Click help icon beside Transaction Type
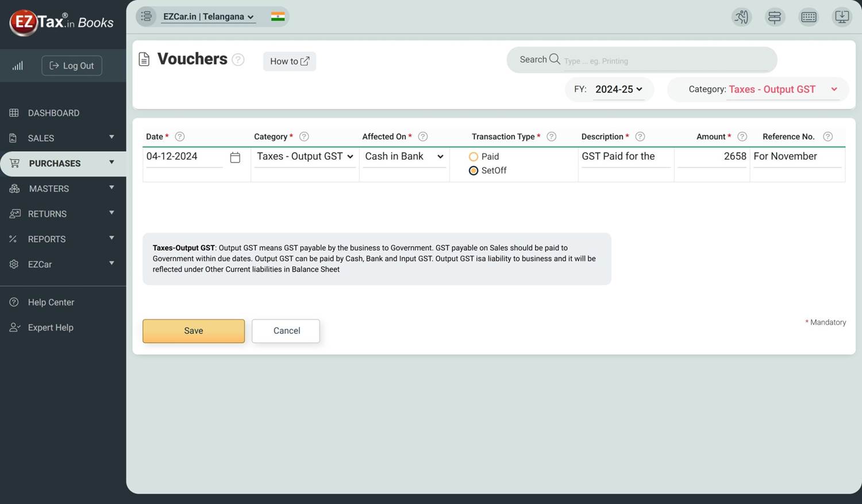 tap(551, 137)
